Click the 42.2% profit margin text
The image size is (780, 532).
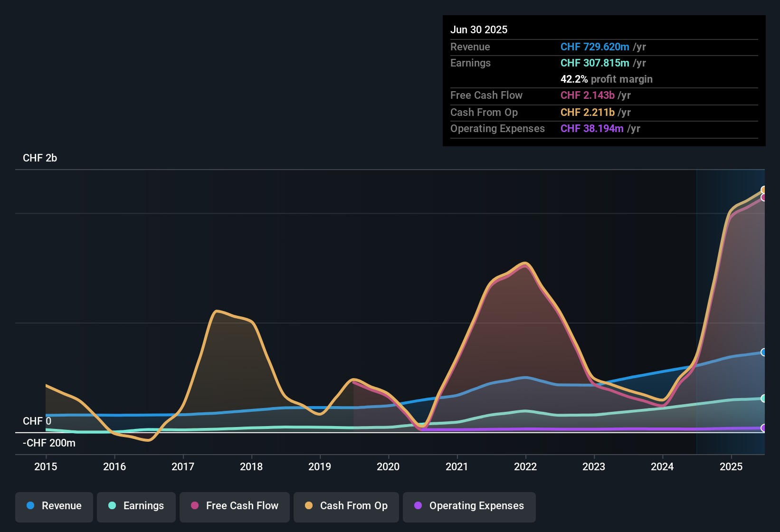pos(607,79)
